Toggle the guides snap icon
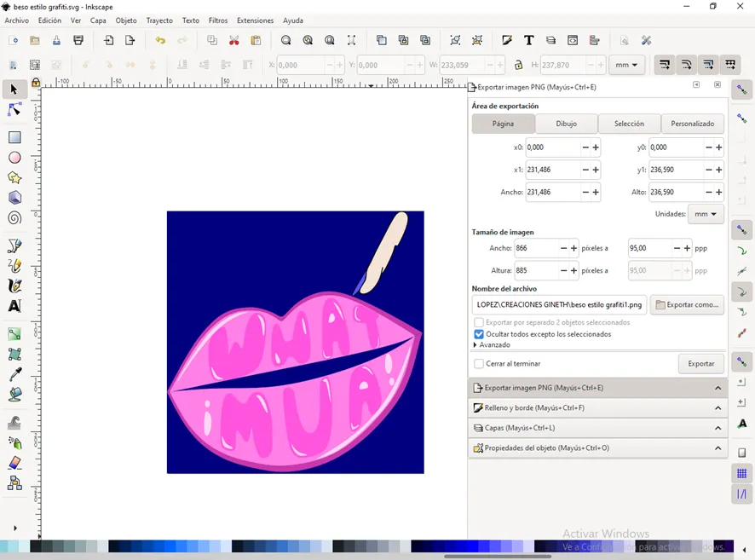This screenshot has width=755, height=560. pyautogui.click(x=741, y=494)
